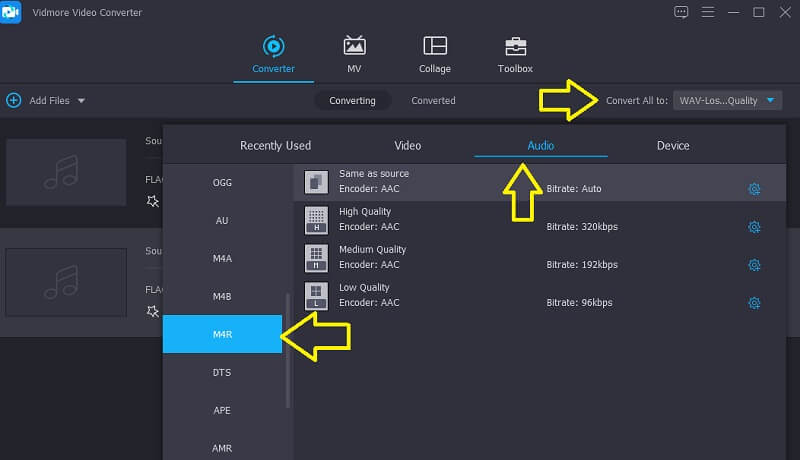
Task: Open the feedback chat icon in title bar
Action: pos(681,12)
